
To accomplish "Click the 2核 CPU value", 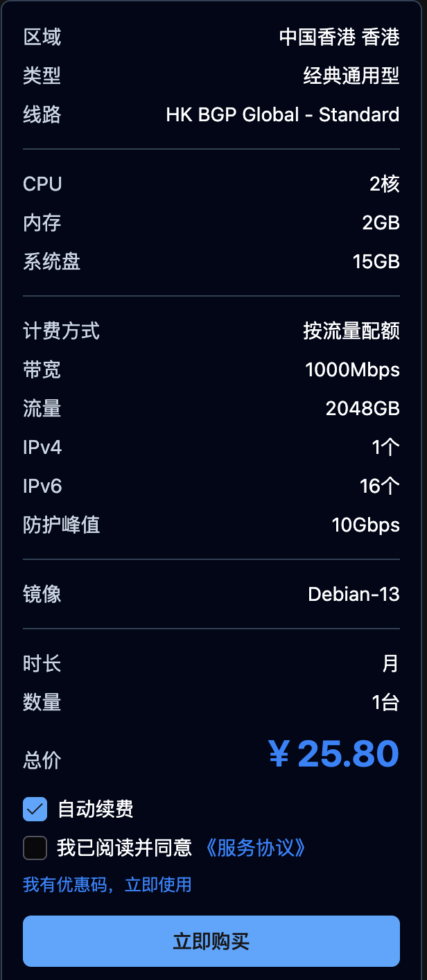I will pos(385,184).
